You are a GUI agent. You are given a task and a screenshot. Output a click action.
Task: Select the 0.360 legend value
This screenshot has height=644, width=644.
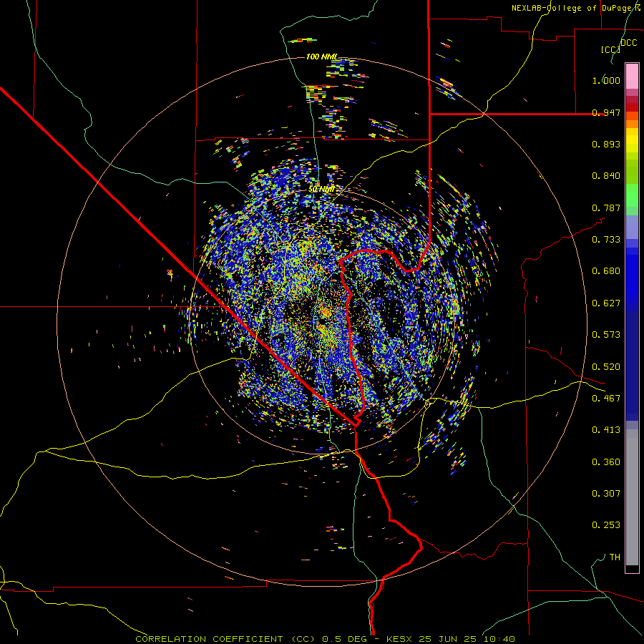pos(606,462)
